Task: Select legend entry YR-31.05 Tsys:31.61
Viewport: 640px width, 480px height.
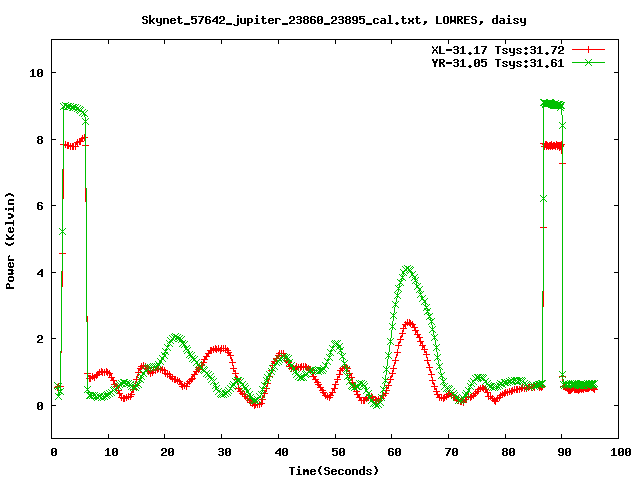Action: tap(498, 63)
